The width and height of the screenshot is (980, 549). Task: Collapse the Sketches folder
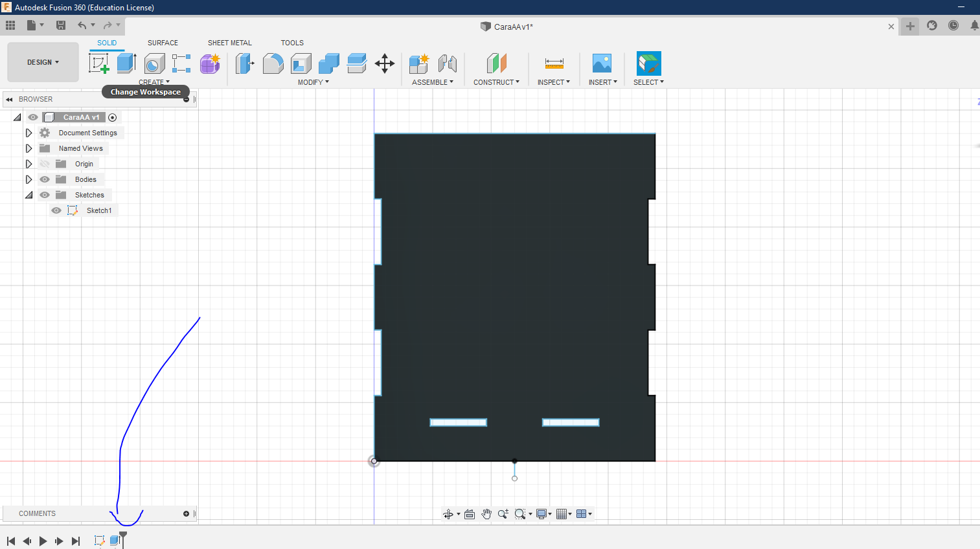pos(28,195)
